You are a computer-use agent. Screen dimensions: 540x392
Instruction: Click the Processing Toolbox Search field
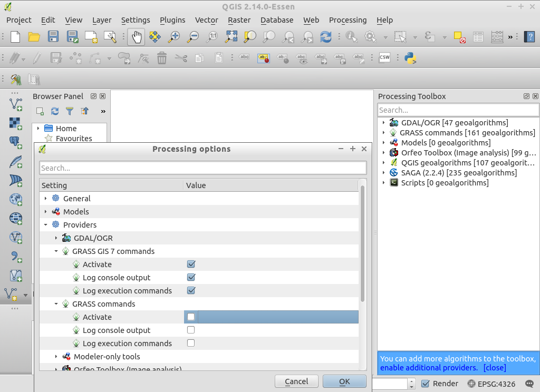(458, 110)
